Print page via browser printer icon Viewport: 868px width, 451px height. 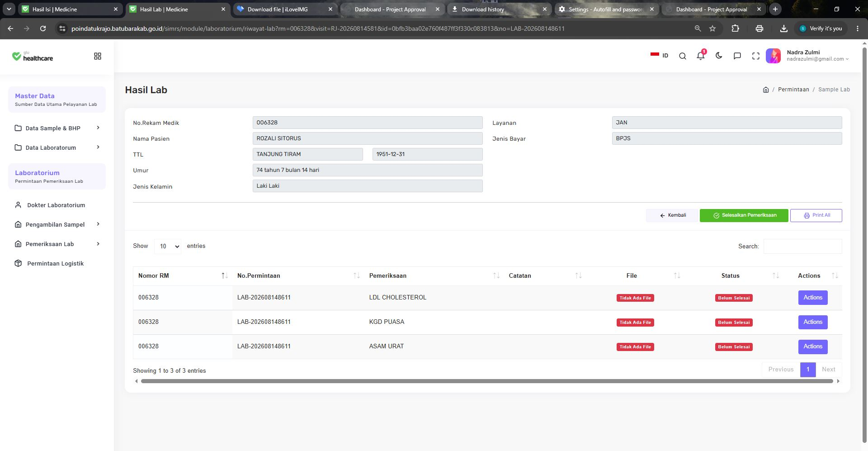759,28
